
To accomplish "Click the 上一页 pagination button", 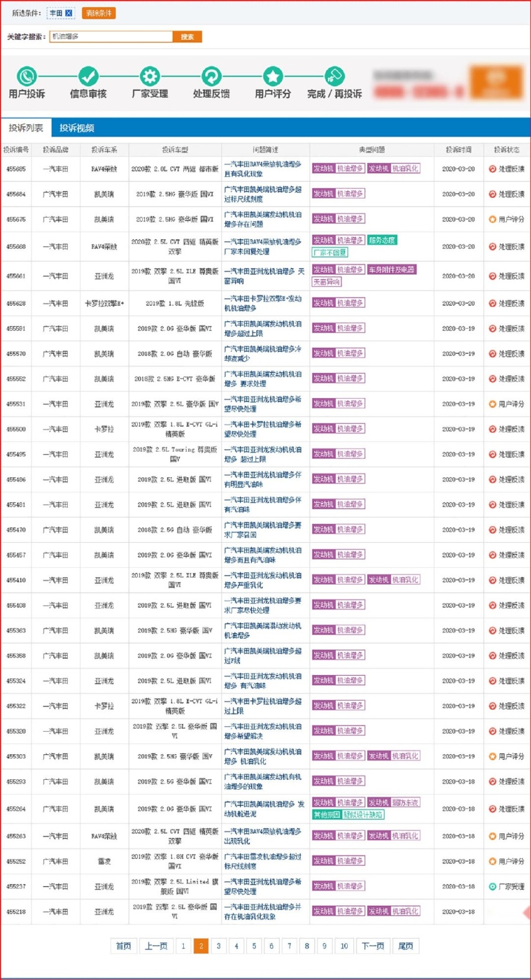I will [x=156, y=946].
